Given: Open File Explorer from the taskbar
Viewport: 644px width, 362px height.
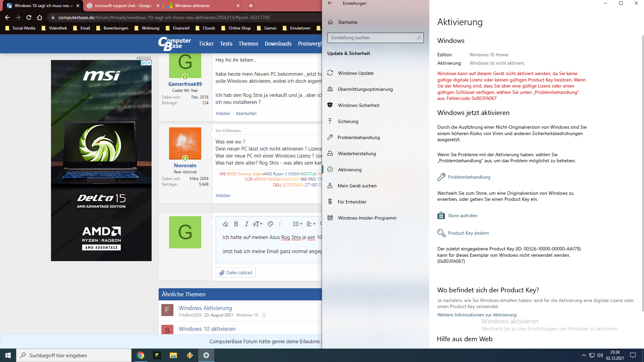Looking at the screenshot, I should pos(173,355).
